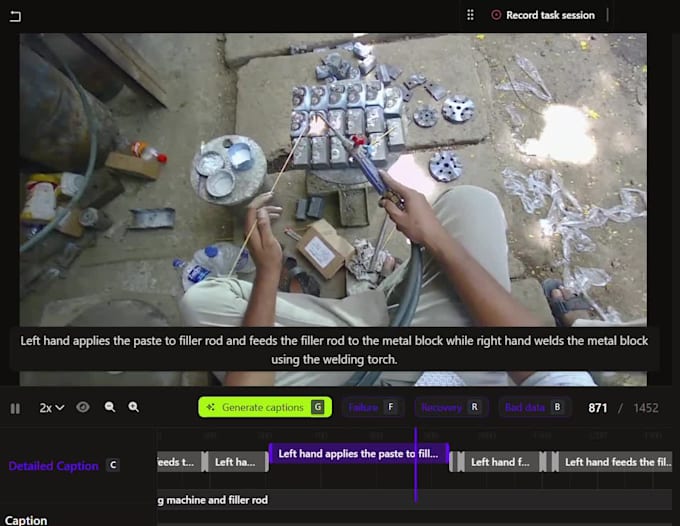Select the 'Left ha...' caption segment
This screenshot has width=680, height=526.
236,462
